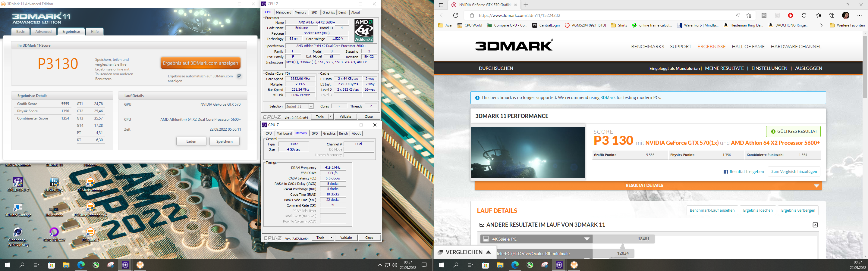Open Microsoft Store on left monitor taskbar

pyautogui.click(x=51, y=265)
